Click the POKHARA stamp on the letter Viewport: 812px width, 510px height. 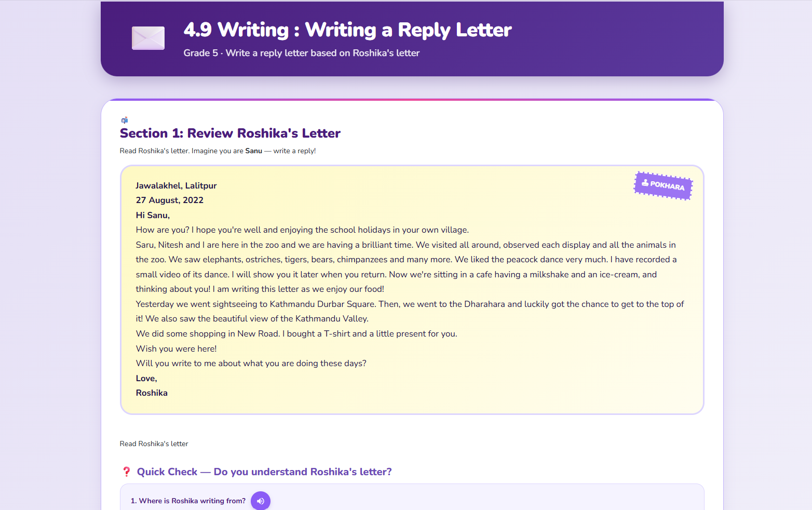tap(663, 185)
